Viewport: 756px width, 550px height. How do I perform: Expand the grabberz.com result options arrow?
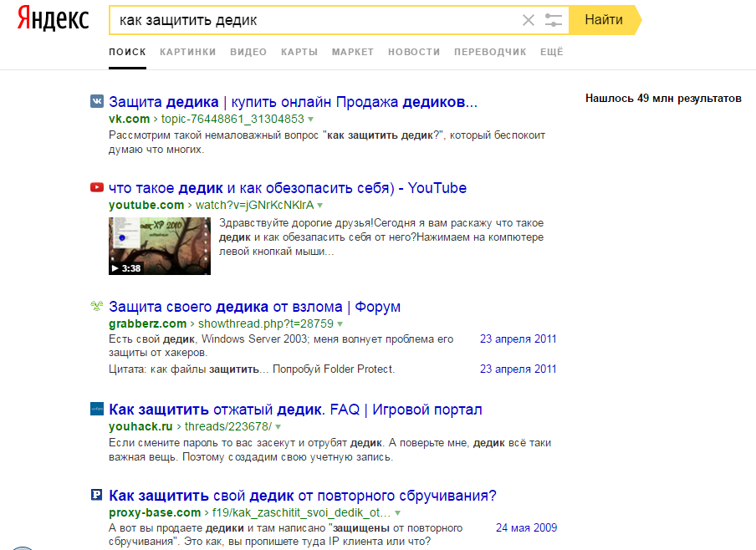(x=340, y=324)
